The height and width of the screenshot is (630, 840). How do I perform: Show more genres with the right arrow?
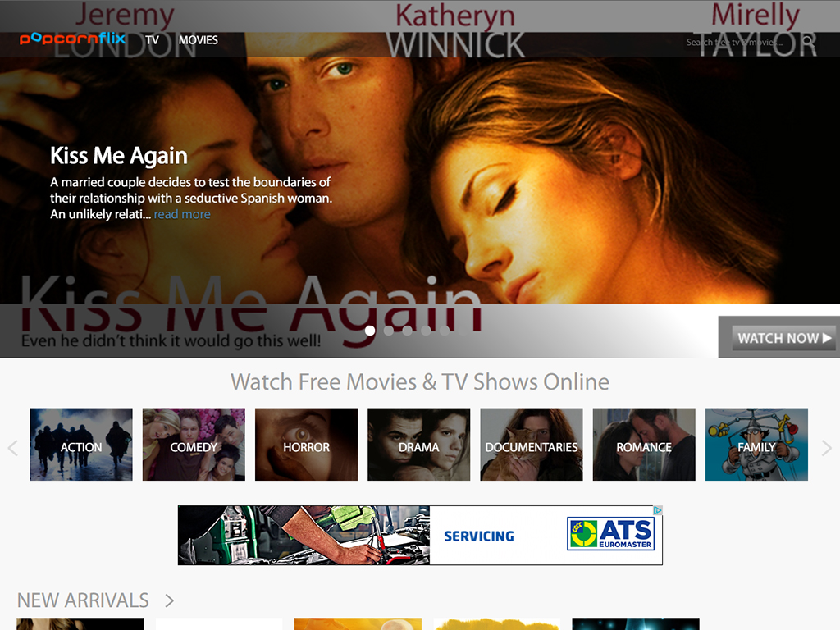(826, 448)
